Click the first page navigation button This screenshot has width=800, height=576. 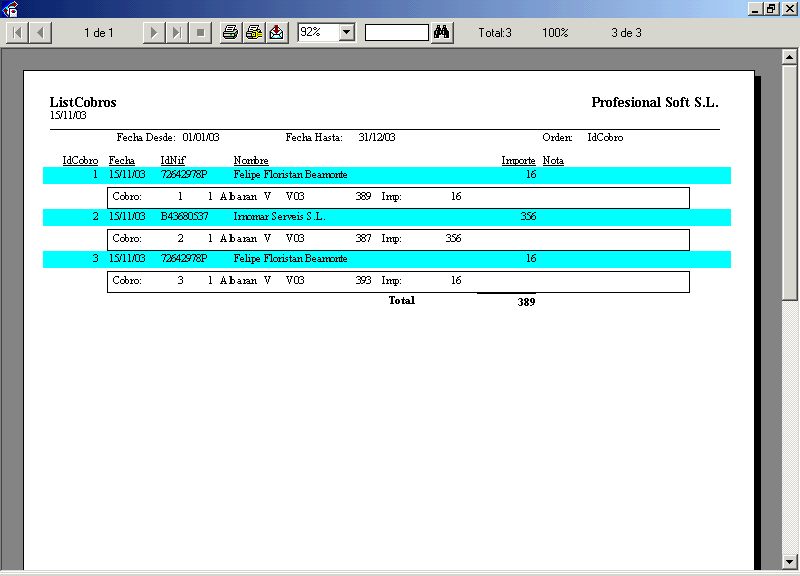(17, 33)
